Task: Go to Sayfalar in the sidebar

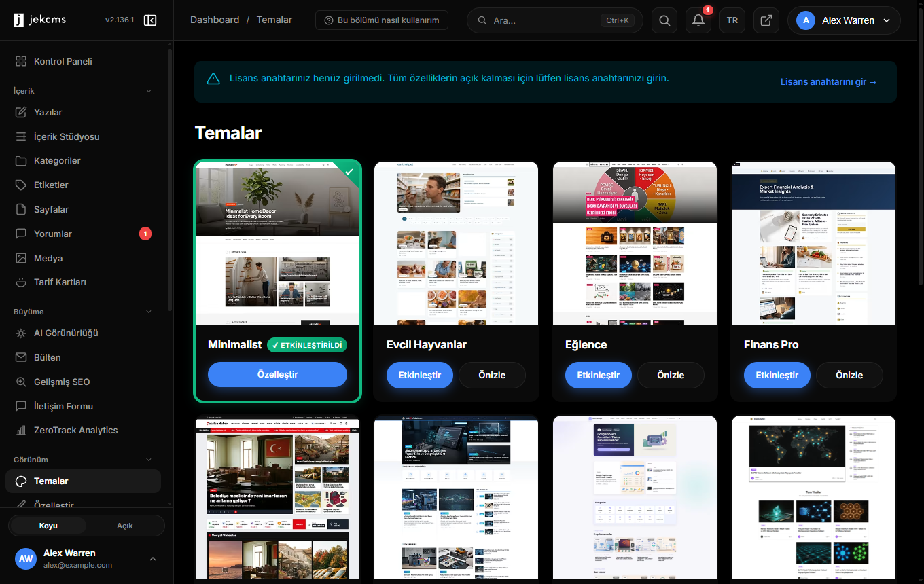Action: coord(83,209)
